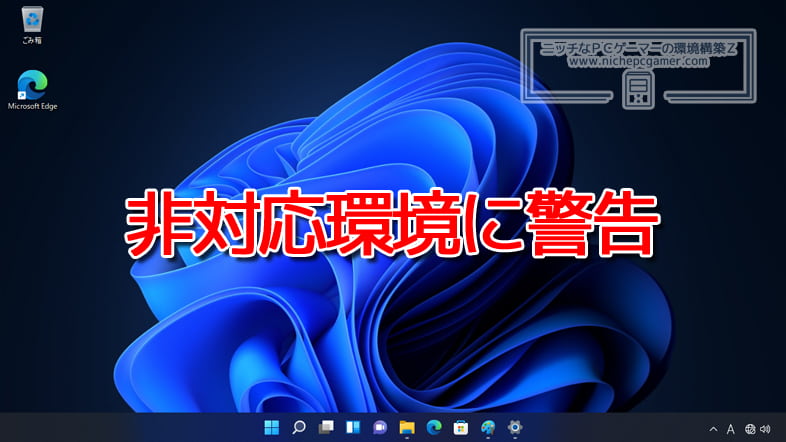
Task: Open the Windows Start menu
Action: (x=271, y=428)
